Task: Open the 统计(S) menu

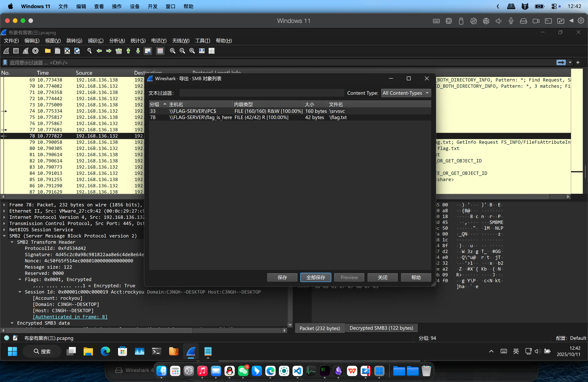Action: 138,41
